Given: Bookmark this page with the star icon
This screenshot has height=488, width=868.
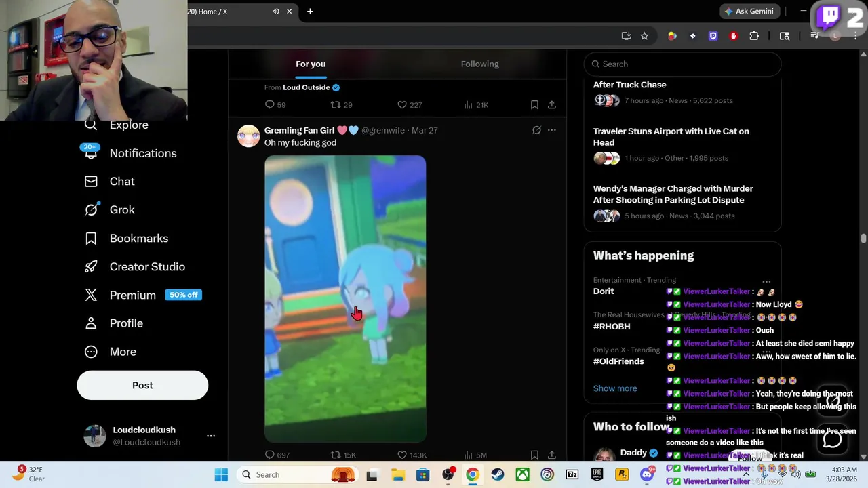Looking at the screenshot, I should pos(644,36).
